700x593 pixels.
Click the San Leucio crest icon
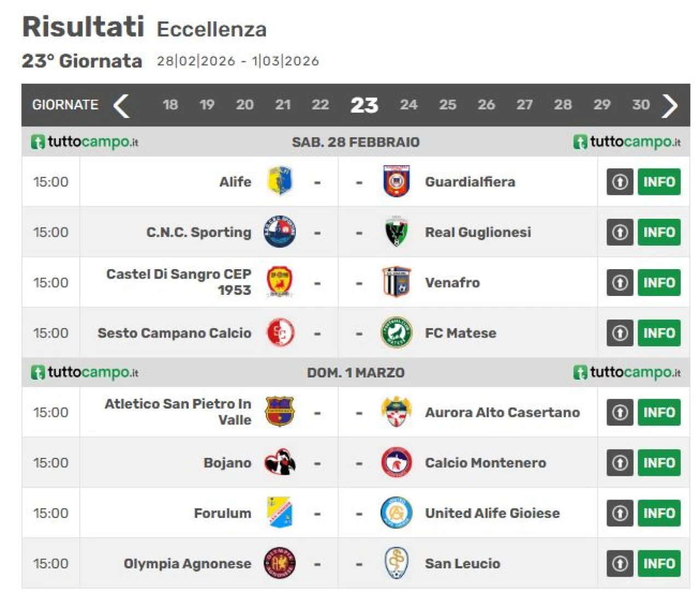[396, 563]
